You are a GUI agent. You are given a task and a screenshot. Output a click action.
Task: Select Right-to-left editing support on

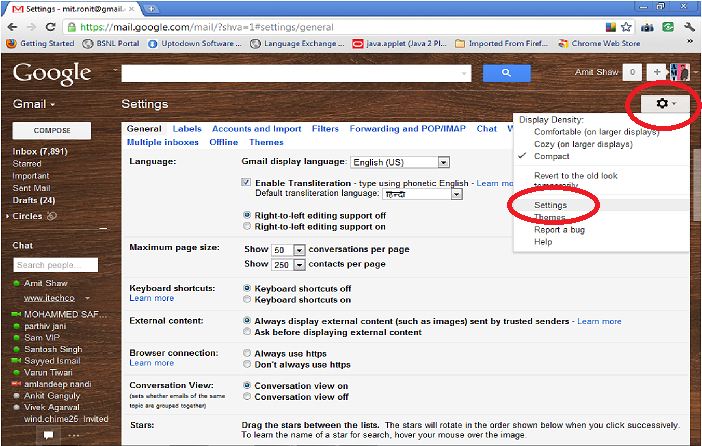click(247, 226)
